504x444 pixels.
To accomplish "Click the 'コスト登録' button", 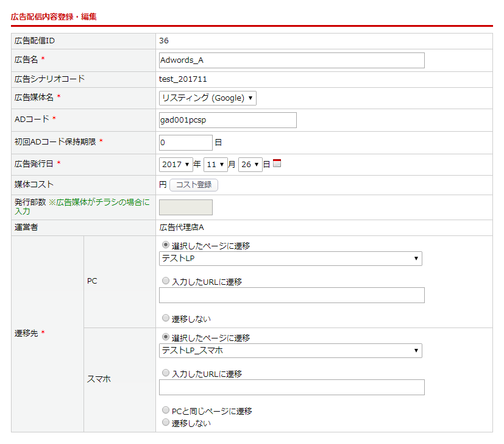I will [193, 185].
